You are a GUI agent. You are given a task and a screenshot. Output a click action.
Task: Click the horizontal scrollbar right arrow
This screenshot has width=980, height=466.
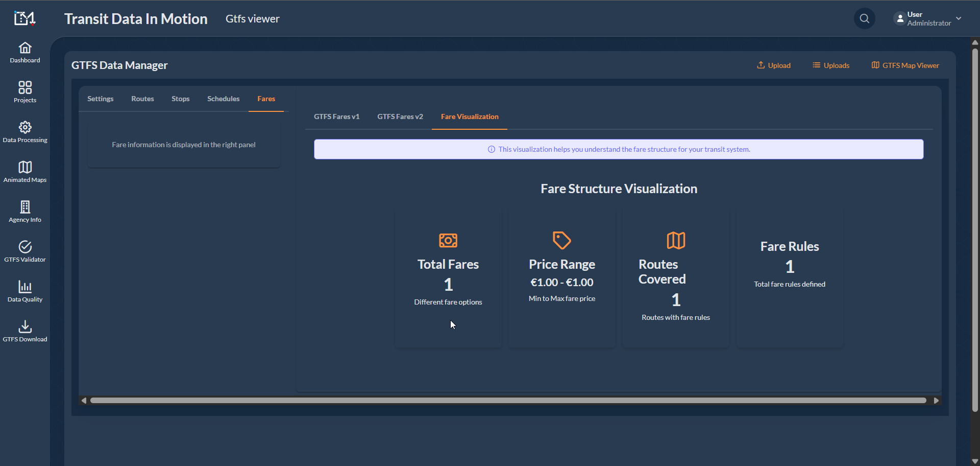pyautogui.click(x=936, y=401)
